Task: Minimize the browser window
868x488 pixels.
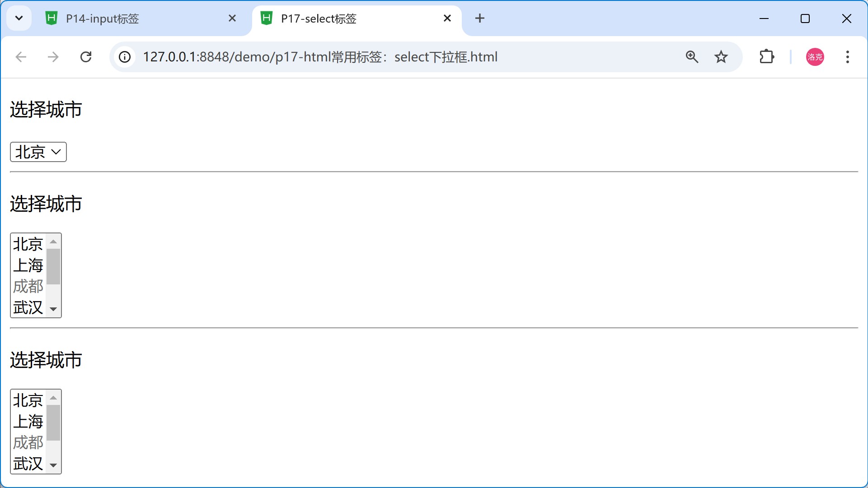Action: 764,19
